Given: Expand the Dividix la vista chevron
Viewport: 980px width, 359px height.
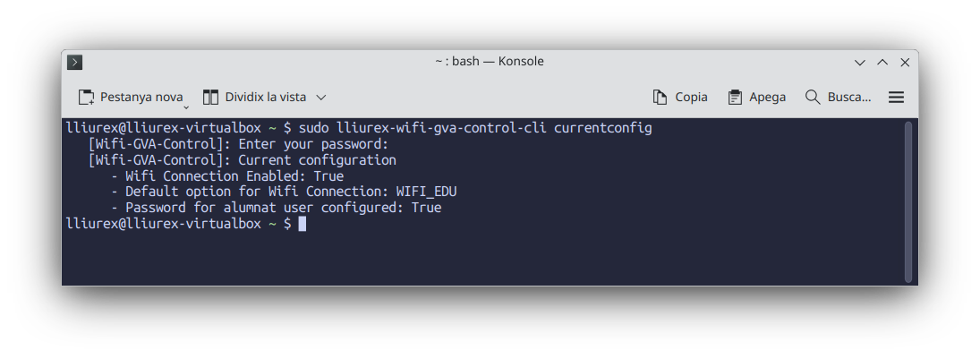Looking at the screenshot, I should [x=321, y=97].
